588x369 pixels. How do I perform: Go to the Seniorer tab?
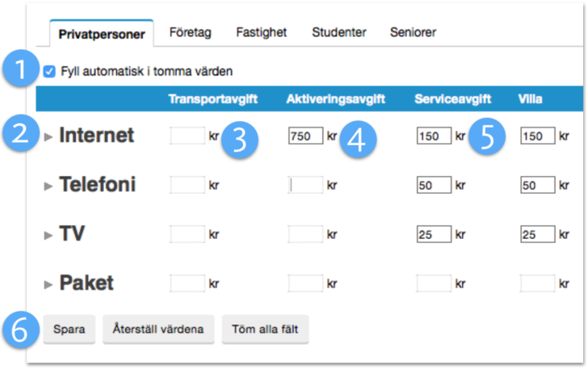click(413, 33)
